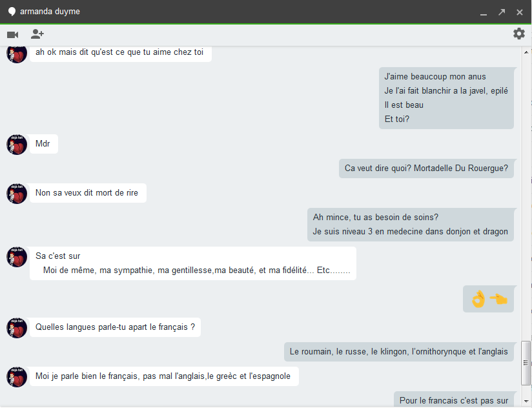Image resolution: width=532 pixels, height=408 pixels.
Task: Select the "Pour le francais c'est pas sur" message
Action: [454, 400]
